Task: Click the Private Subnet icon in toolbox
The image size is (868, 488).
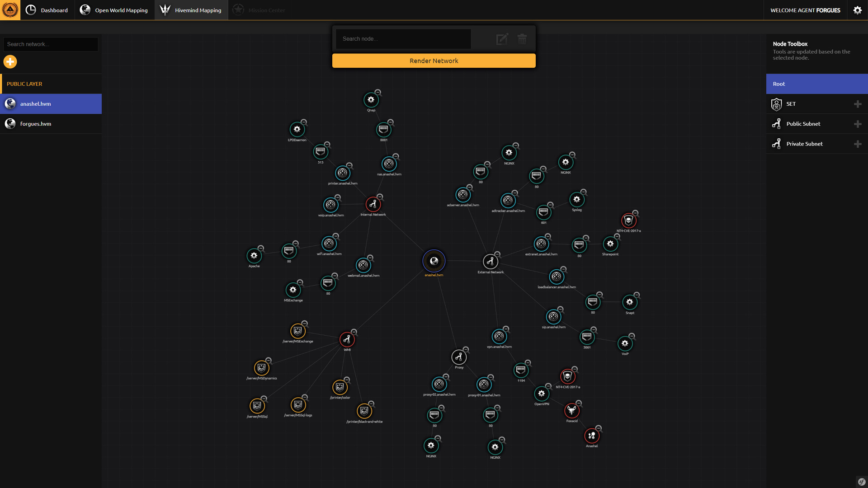Action: coord(776,144)
